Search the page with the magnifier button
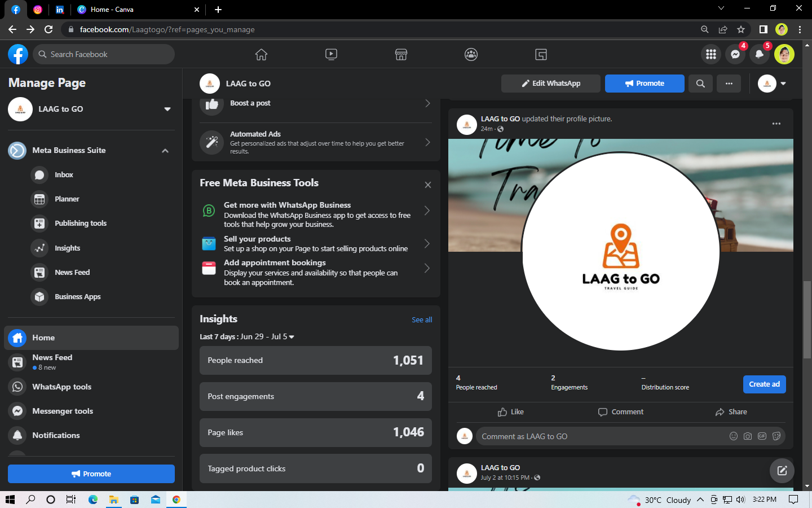This screenshot has height=508, width=812. [700, 84]
